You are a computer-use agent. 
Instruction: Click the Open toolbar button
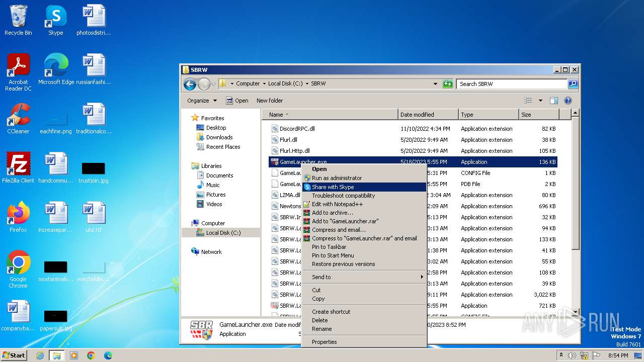pos(237,101)
